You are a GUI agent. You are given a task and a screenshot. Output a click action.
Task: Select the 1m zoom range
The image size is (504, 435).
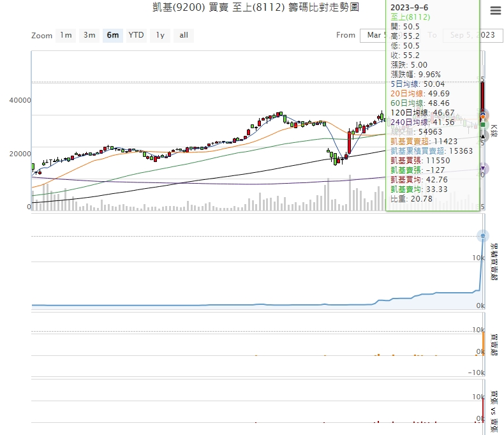(x=66, y=35)
